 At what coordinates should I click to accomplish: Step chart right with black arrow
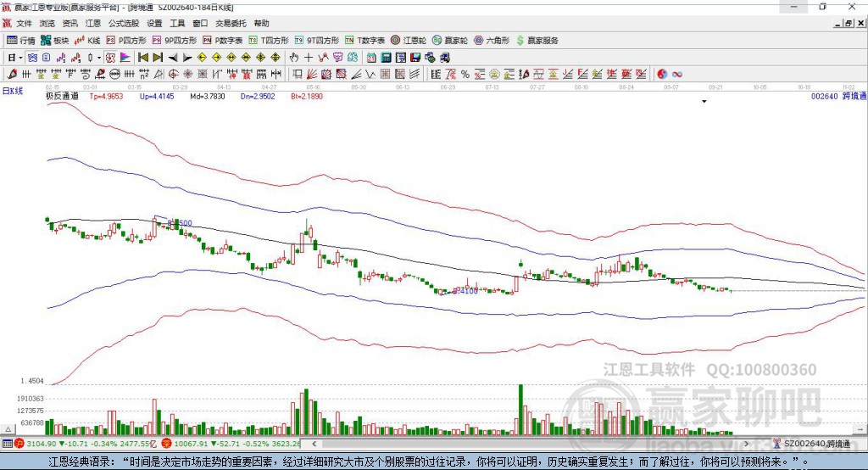[x=187, y=58]
